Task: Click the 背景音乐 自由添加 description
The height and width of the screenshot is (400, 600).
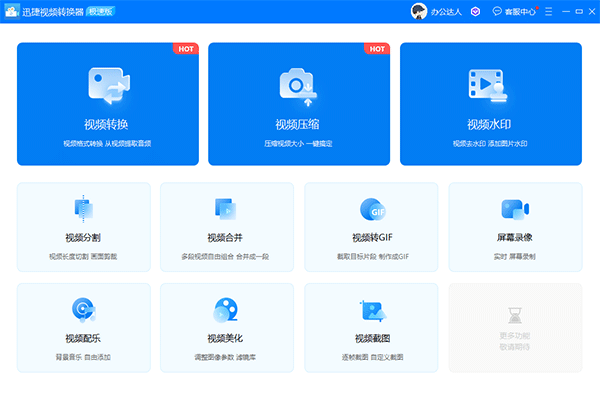Action: click(x=83, y=357)
